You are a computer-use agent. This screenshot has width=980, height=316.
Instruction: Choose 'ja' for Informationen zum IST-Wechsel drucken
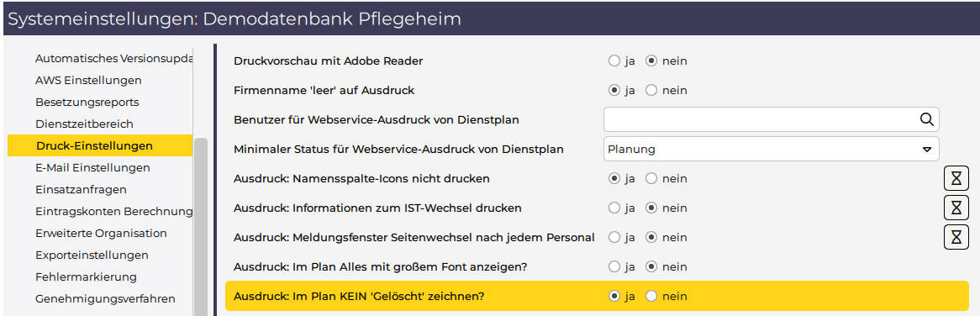[614, 208]
